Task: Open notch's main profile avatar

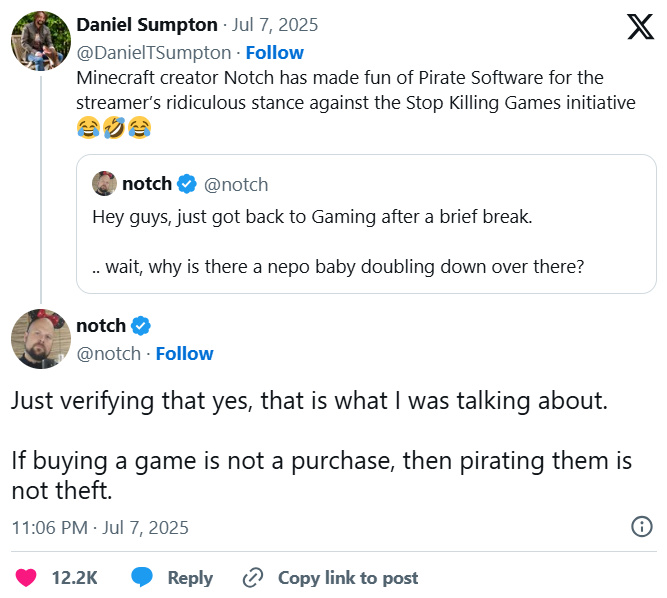Action: [39, 339]
